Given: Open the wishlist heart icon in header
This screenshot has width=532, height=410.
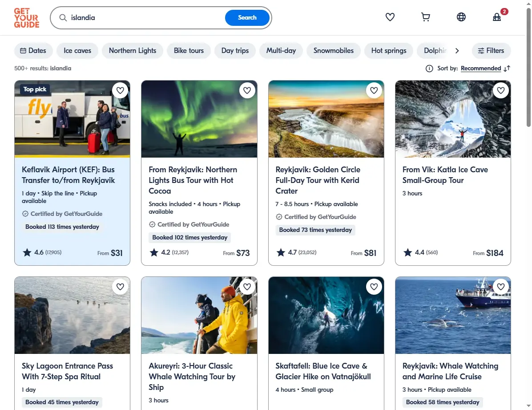Looking at the screenshot, I should click(390, 17).
